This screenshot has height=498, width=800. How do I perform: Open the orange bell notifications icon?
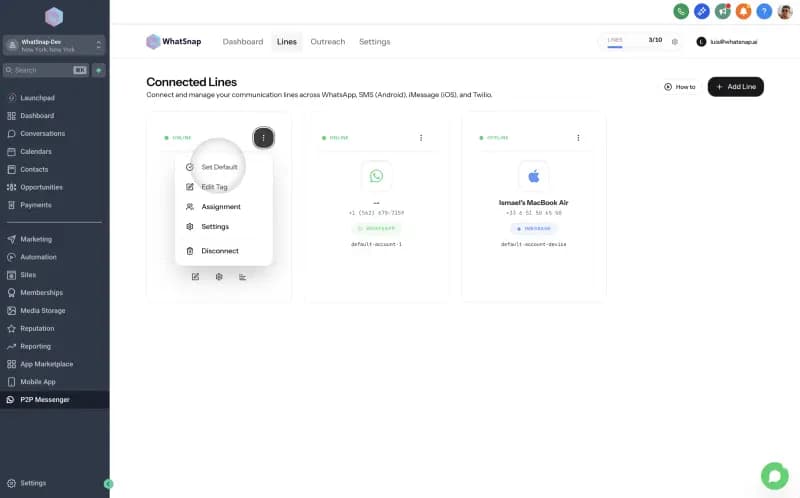pyautogui.click(x=743, y=11)
